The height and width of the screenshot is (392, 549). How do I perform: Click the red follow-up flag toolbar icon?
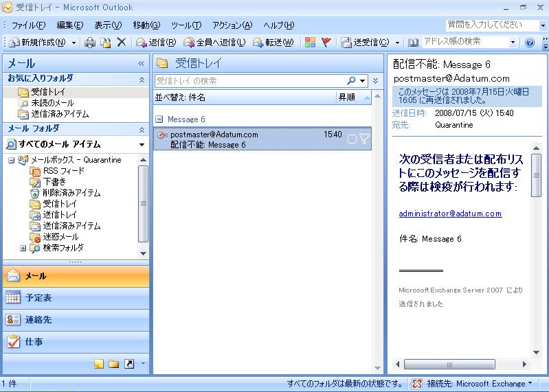point(326,43)
